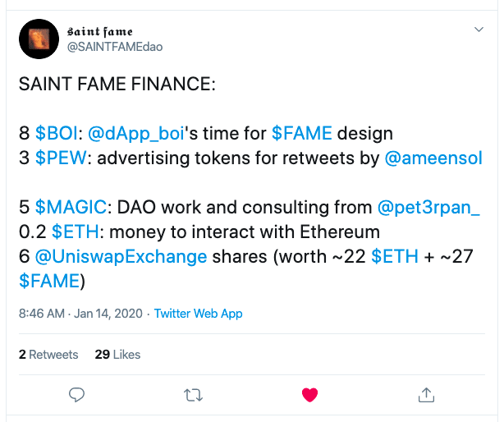The image size is (504, 422).
Task: Visit the @pet3rpan_ mention
Action: [428, 207]
